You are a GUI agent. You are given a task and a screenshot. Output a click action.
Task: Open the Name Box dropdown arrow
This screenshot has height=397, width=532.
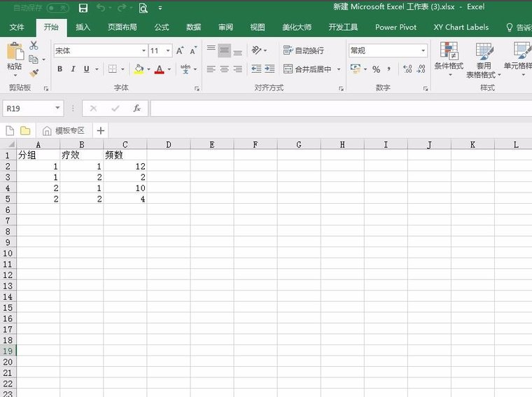click(x=58, y=109)
